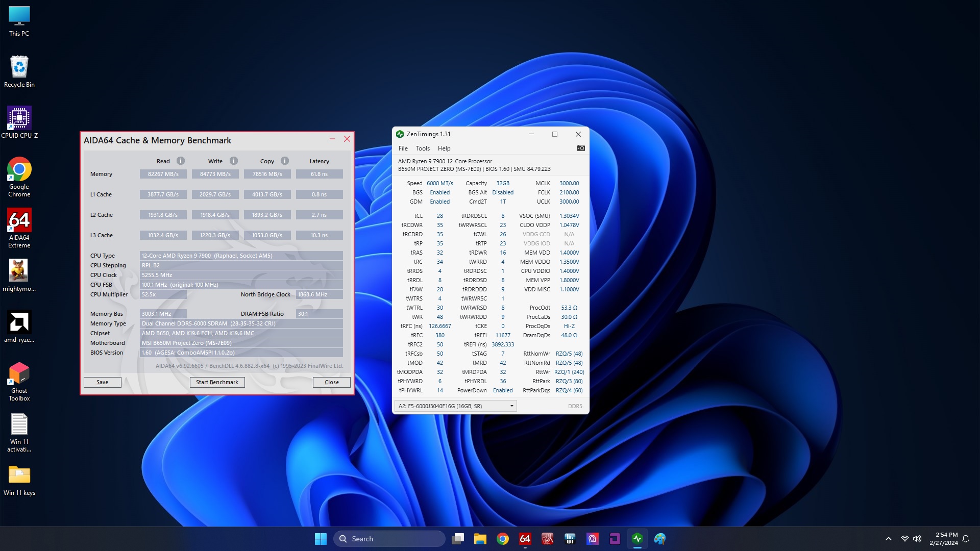This screenshot has width=980, height=551.
Task: Click Start Benchmark in AIDA64
Action: [x=217, y=382]
